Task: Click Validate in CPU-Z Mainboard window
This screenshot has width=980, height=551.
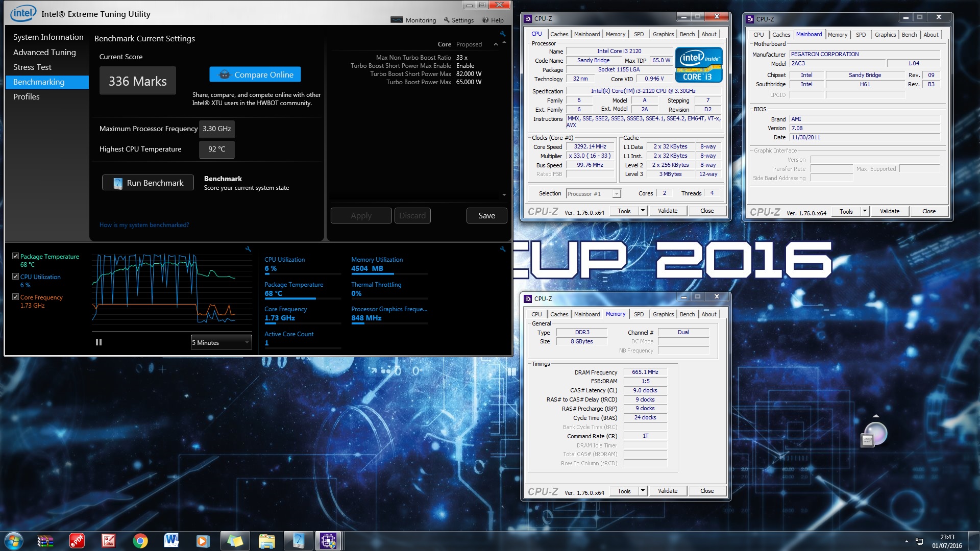Action: tap(890, 211)
